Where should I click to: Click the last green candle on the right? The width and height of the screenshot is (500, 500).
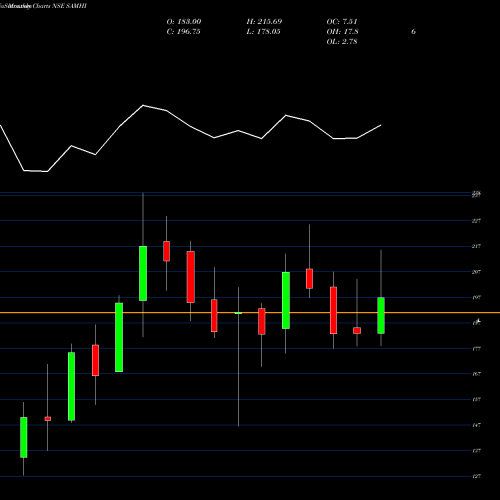pos(381,315)
